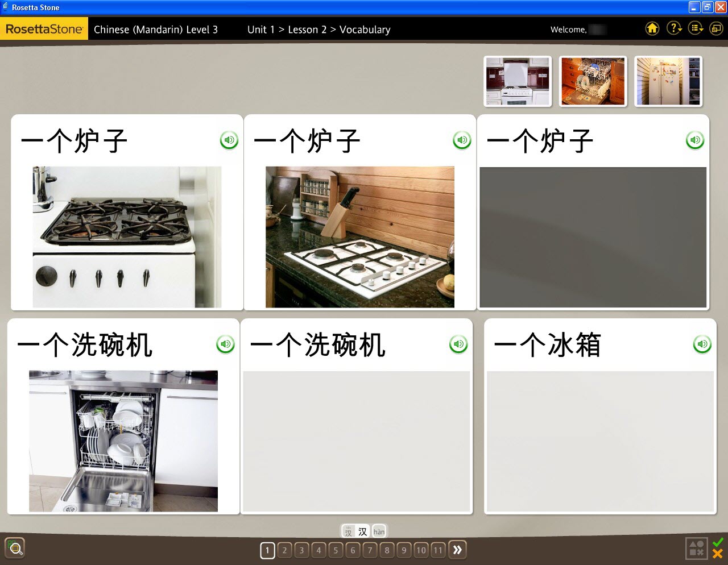Screen dimensions: 728x565
Task: Advance with the double-arrow next button
Action: tap(457, 550)
